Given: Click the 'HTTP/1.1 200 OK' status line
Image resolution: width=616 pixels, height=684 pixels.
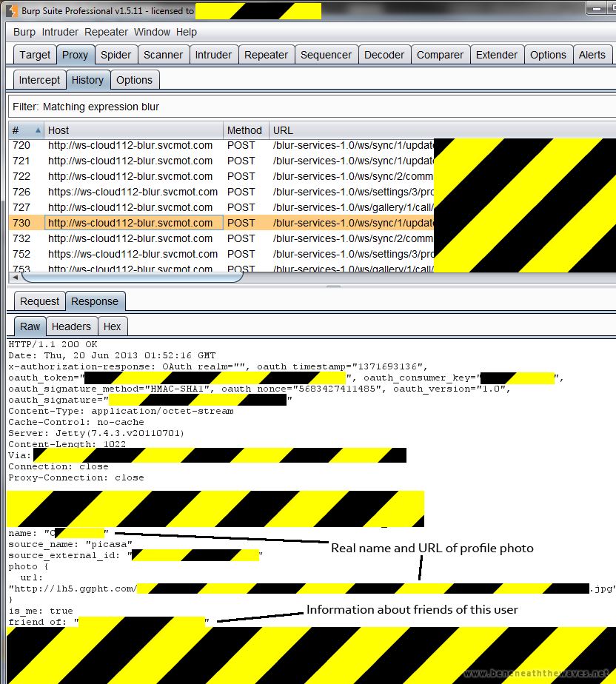Looking at the screenshot, I should click(x=53, y=345).
